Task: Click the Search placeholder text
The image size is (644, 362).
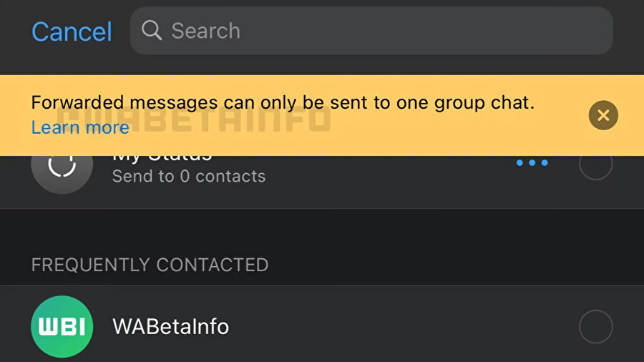Action: pos(206,31)
